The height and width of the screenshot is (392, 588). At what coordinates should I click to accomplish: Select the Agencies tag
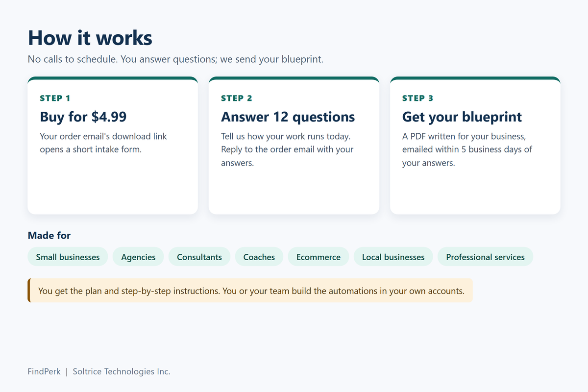(x=138, y=257)
